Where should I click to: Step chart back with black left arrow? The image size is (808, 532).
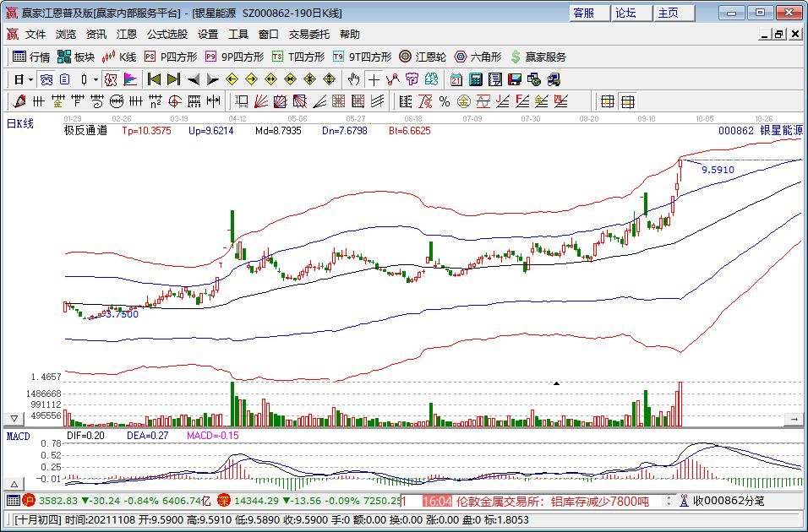[194, 79]
